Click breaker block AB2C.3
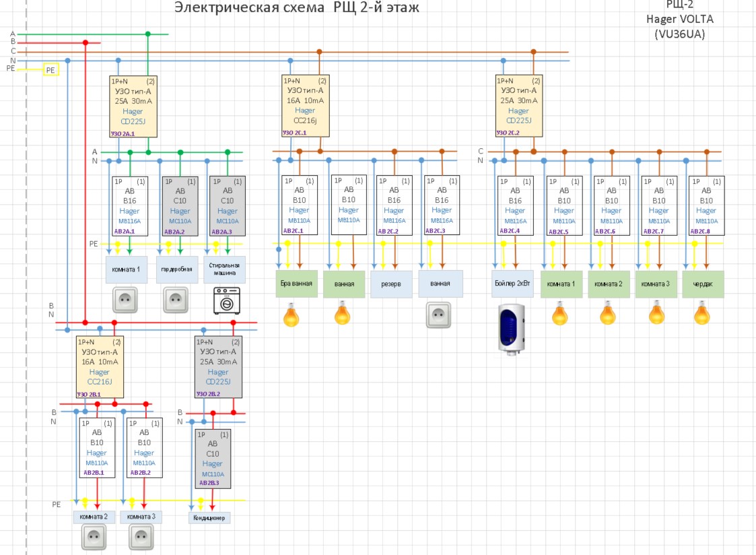Screen dimensions: 756x555 click(442, 205)
